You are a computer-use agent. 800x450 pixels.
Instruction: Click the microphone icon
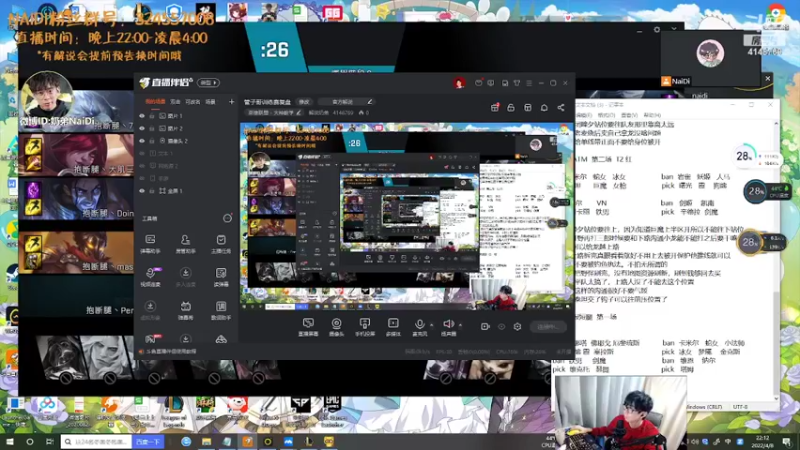coord(419,324)
